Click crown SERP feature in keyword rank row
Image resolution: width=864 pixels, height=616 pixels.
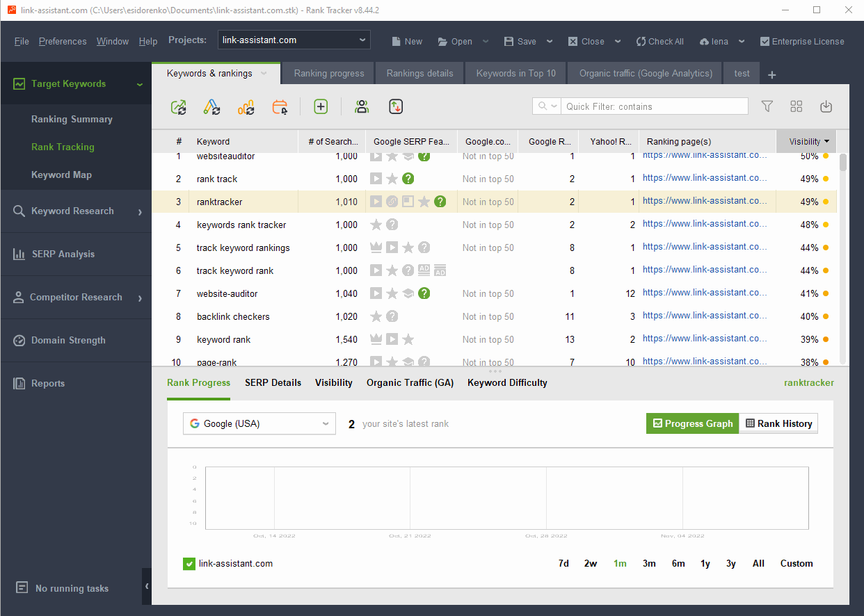point(376,339)
